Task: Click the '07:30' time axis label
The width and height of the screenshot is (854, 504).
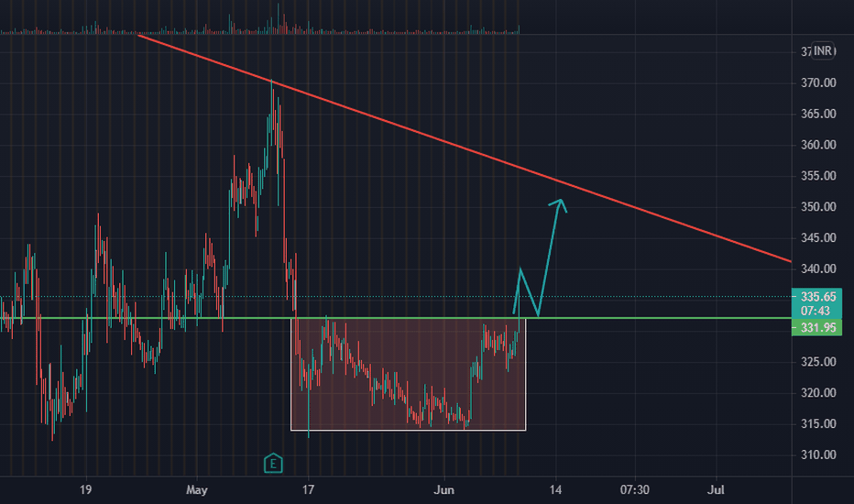Action: coord(634,490)
